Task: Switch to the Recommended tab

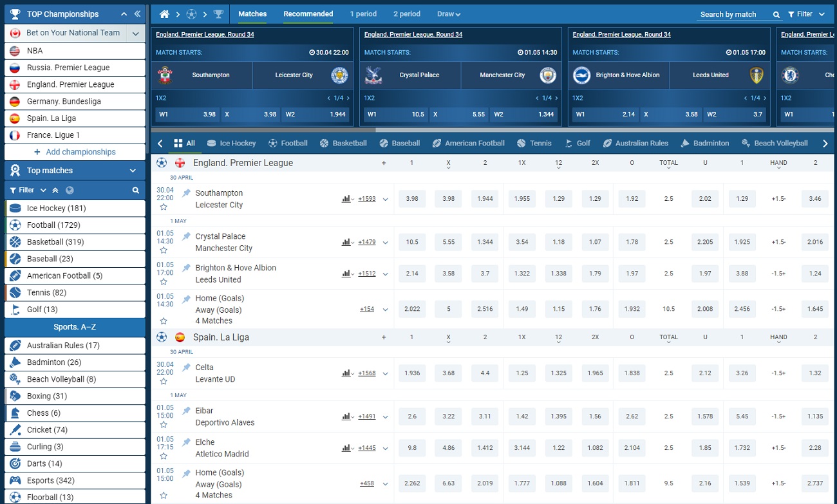Action: (x=308, y=14)
